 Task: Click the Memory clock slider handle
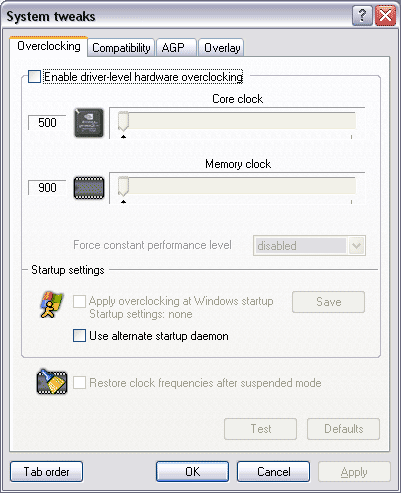[123, 186]
